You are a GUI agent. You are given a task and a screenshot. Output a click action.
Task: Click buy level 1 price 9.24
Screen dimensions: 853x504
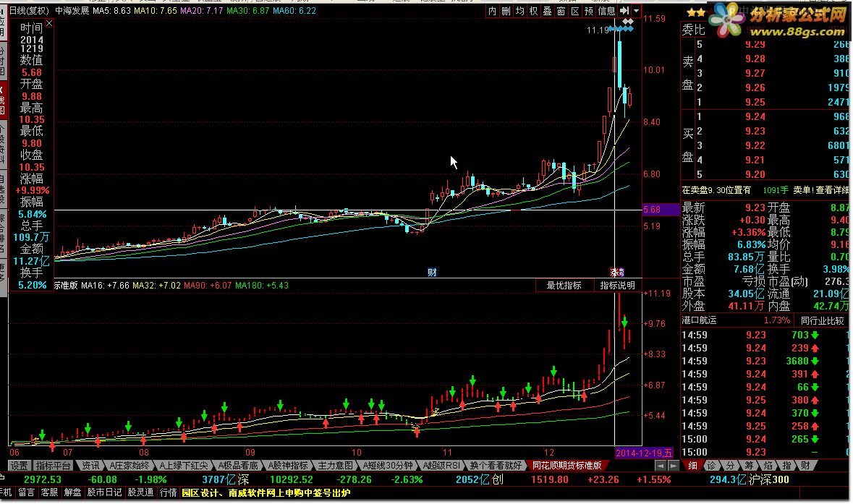pyautogui.click(x=755, y=116)
